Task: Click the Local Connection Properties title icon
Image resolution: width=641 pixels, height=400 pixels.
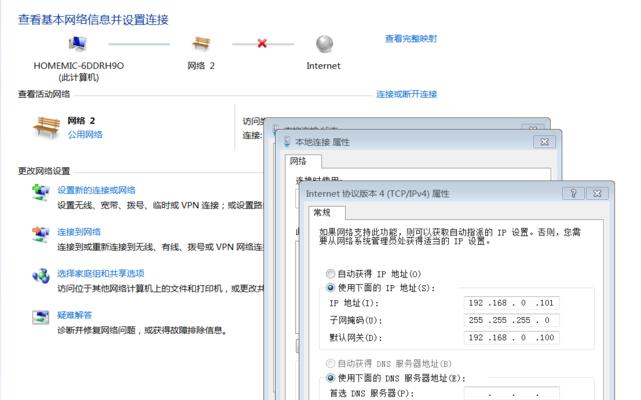Action: [x=287, y=142]
